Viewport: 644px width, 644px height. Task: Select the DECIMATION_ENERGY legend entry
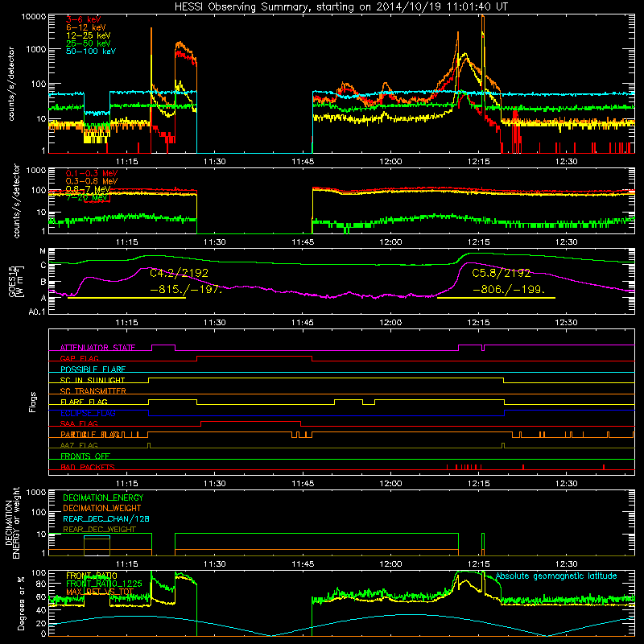[103, 497]
